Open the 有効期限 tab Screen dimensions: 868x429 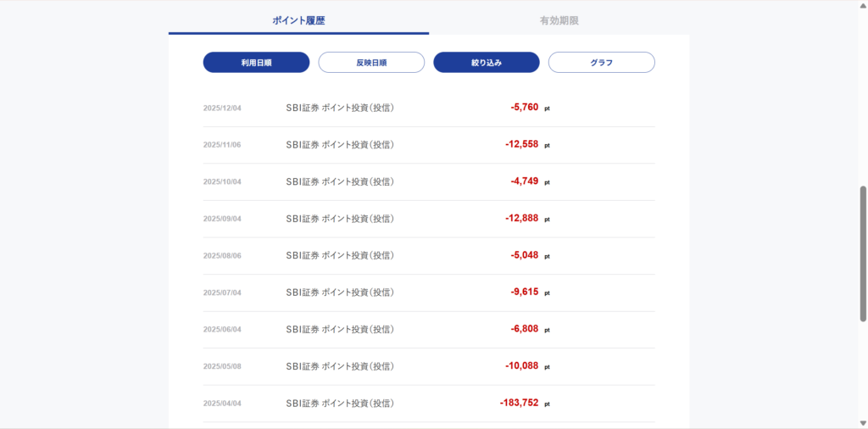[x=559, y=20]
